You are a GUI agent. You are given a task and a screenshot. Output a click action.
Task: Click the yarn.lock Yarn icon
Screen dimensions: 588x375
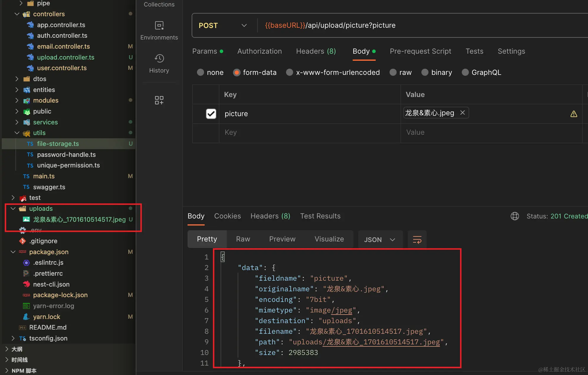coord(26,317)
